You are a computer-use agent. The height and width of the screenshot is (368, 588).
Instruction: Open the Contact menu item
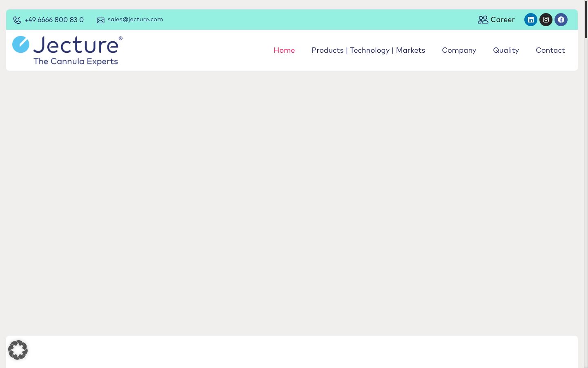(x=550, y=50)
